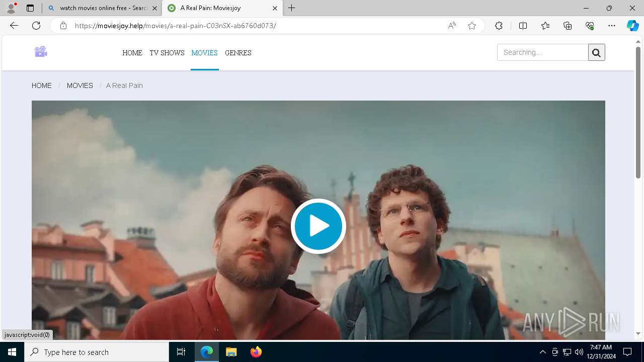Open tab actions menu
Screen dimensions: 644x362
(30, 8)
